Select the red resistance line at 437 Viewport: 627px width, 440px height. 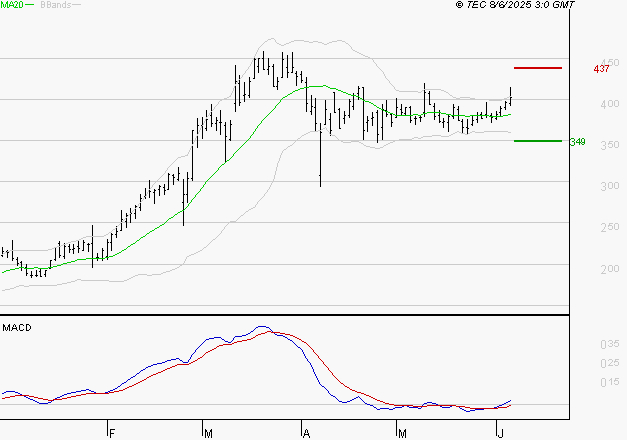pyautogui.click(x=538, y=68)
